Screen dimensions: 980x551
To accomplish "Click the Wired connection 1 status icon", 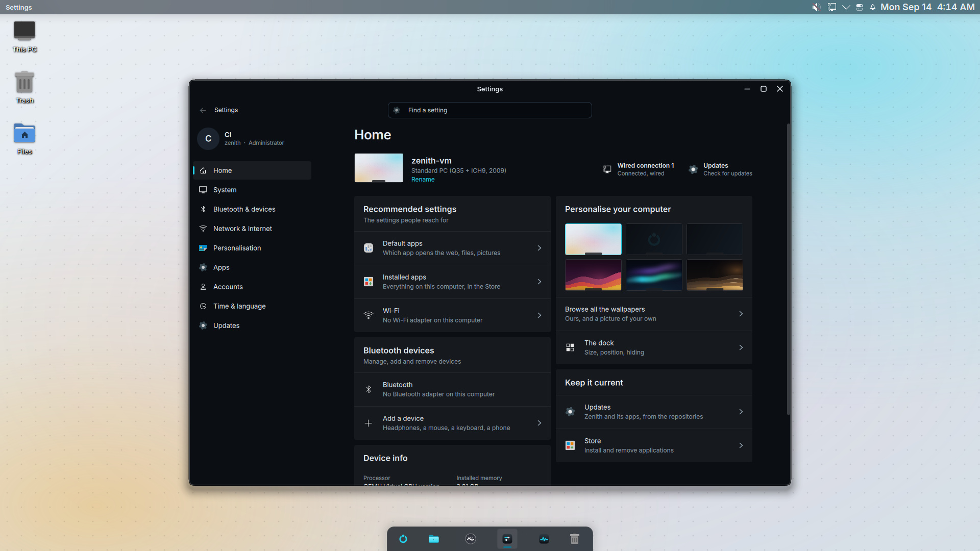I will 607,169.
